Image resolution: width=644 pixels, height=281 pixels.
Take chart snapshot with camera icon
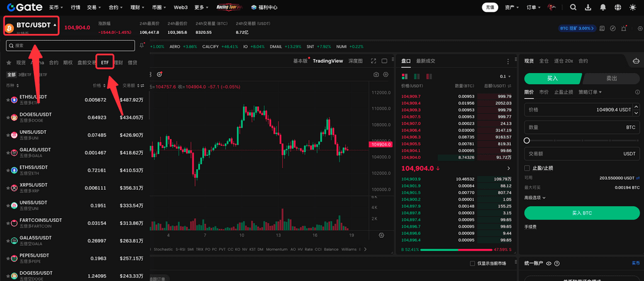376,74
